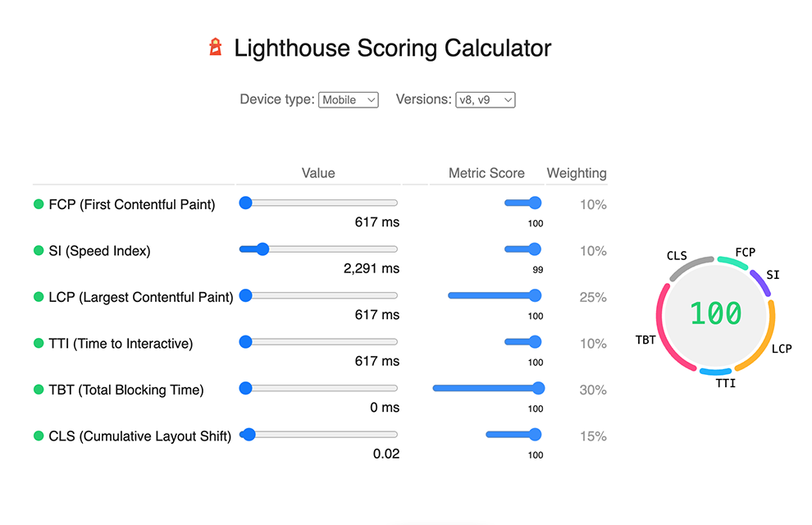Click the LCP metric score slider handle

[x=535, y=295]
